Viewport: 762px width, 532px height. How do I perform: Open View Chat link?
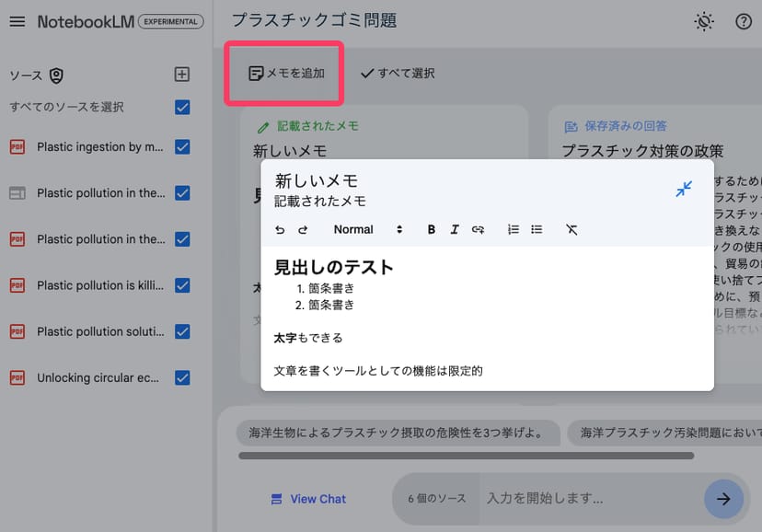pos(308,499)
